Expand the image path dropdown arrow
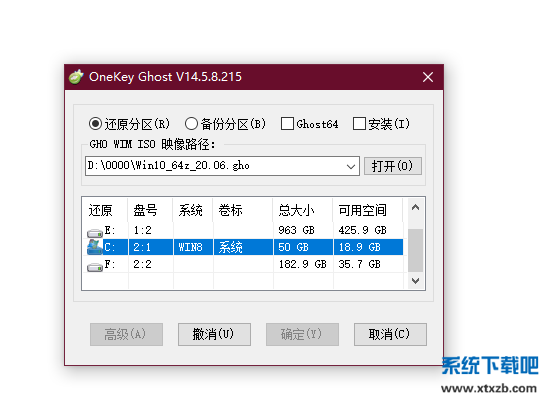This screenshot has width=546, height=403. [x=351, y=166]
